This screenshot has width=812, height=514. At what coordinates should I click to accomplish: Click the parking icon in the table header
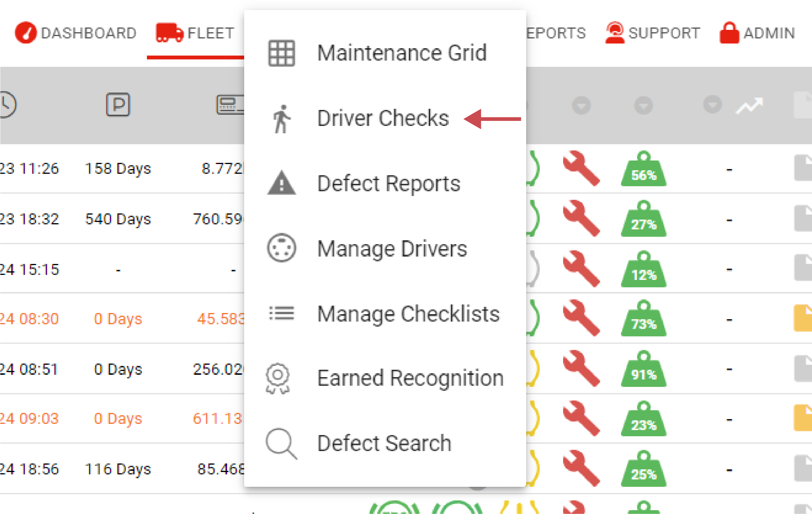tap(117, 105)
